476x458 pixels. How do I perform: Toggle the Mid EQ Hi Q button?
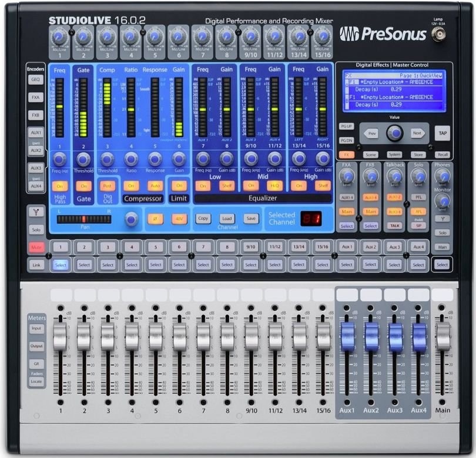click(275, 185)
